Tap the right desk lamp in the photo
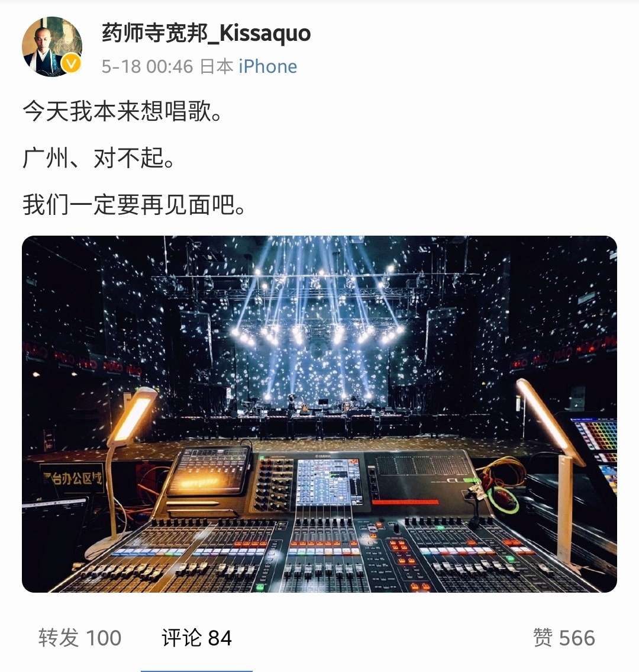The image size is (639, 672). tap(550, 422)
